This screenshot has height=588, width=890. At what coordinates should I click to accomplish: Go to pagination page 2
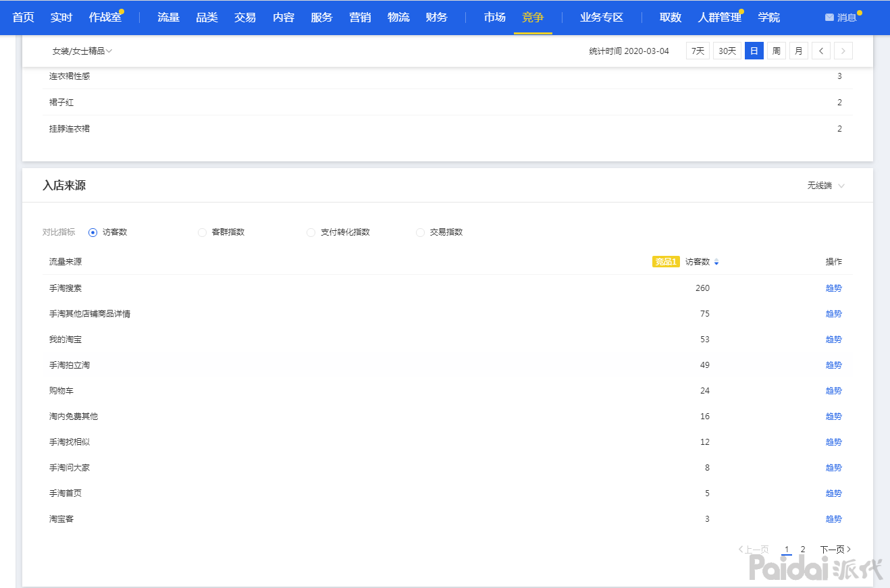pos(803,550)
